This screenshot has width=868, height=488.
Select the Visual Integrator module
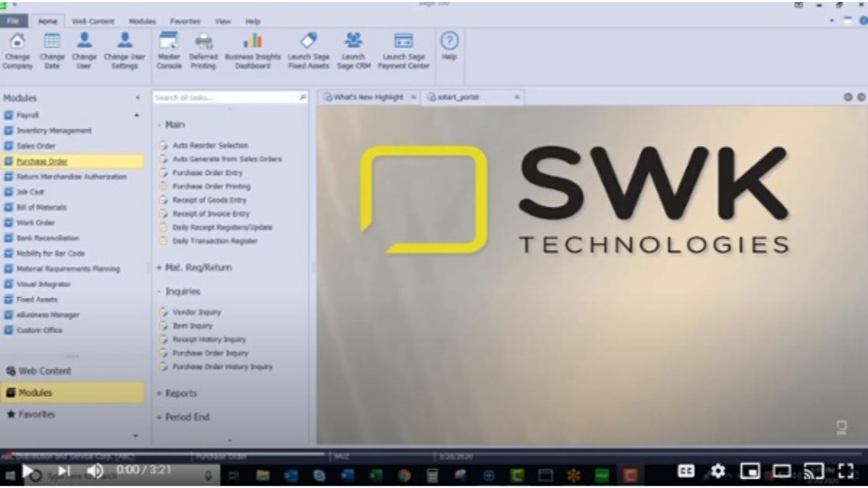[44, 284]
